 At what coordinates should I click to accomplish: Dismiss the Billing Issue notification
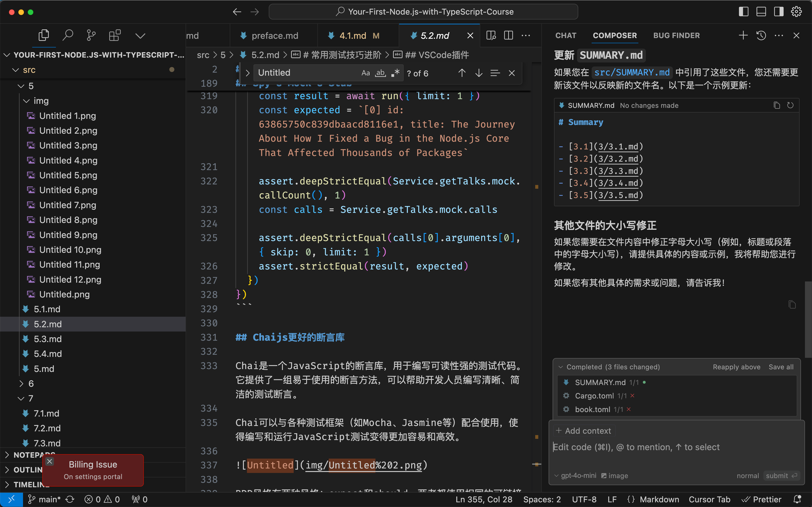pos(50,461)
